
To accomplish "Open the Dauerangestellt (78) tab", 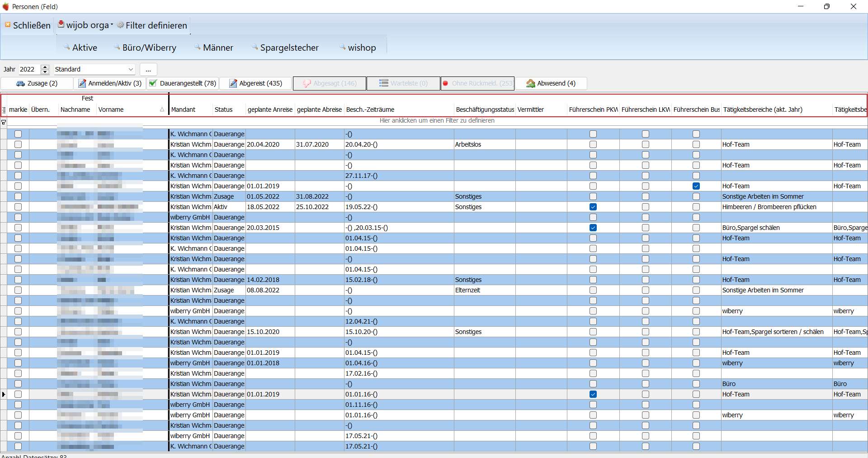I will click(183, 83).
